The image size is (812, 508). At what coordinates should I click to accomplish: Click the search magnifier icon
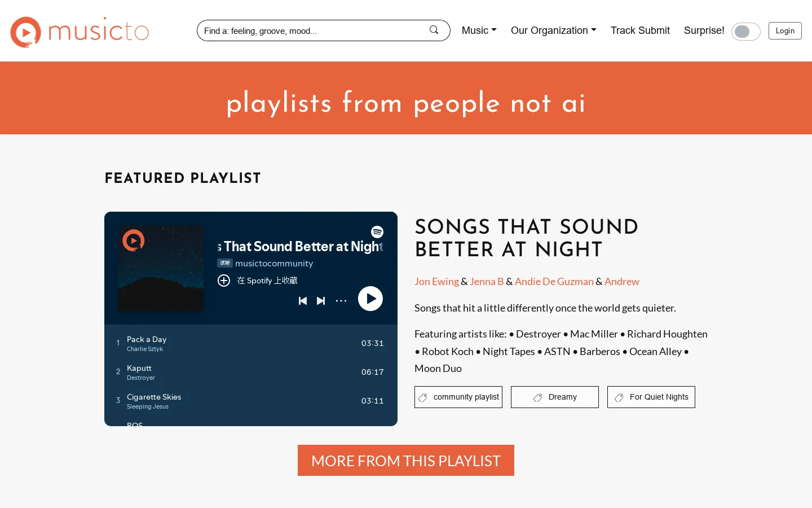tap(434, 30)
